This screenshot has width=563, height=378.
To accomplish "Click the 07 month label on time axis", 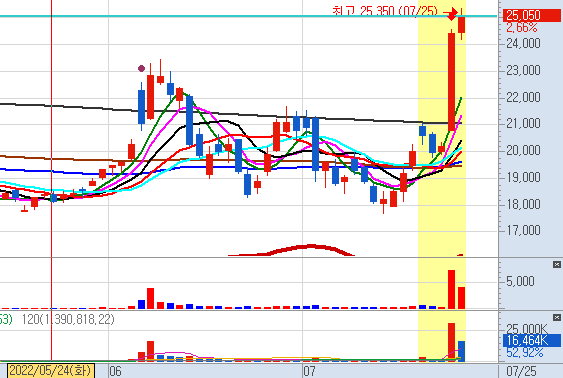I will pos(309,371).
